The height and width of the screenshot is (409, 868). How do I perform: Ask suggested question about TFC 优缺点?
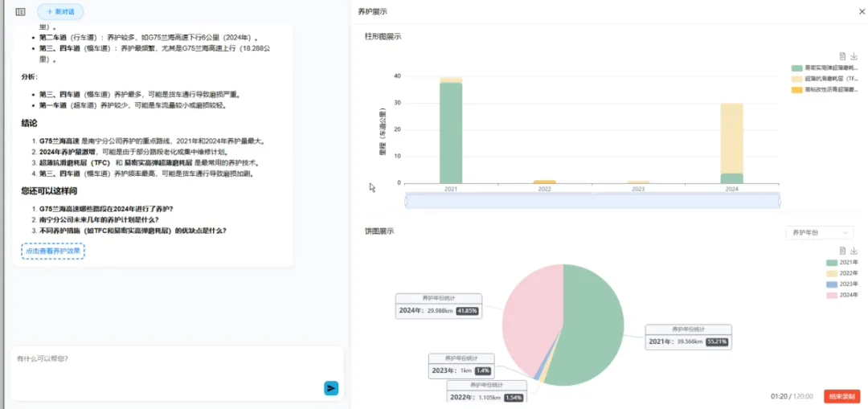pos(133,231)
